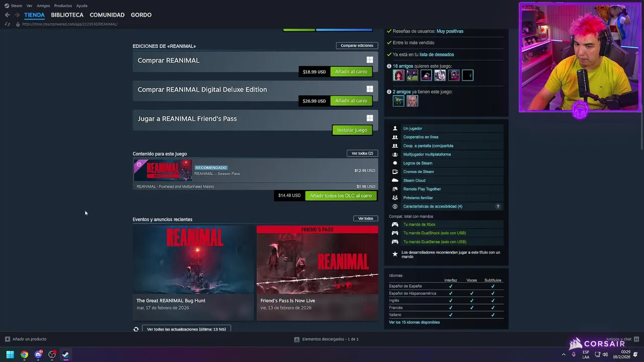Go back with the browser back arrow
The height and width of the screenshot is (362, 644).
coord(7,15)
